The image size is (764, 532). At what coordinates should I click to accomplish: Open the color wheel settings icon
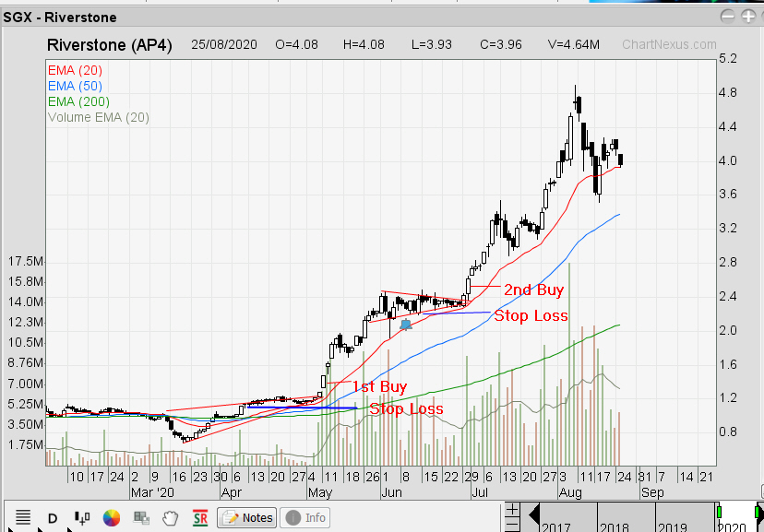click(111, 518)
